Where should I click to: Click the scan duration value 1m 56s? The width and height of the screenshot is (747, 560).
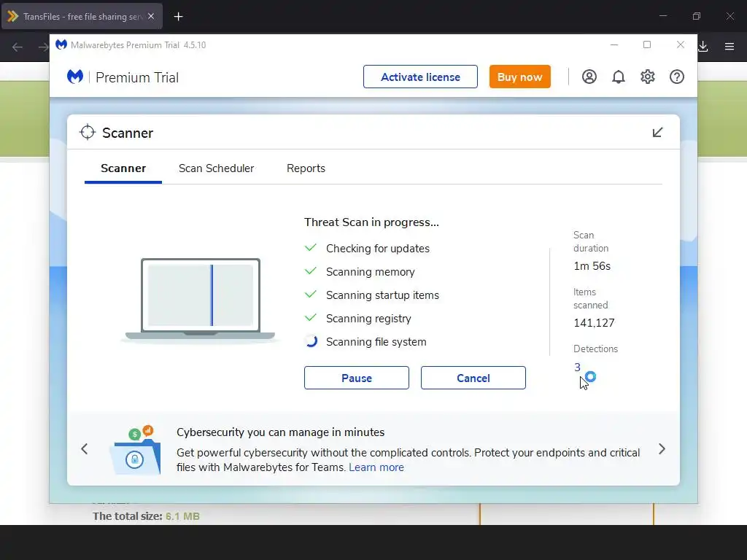tap(592, 266)
